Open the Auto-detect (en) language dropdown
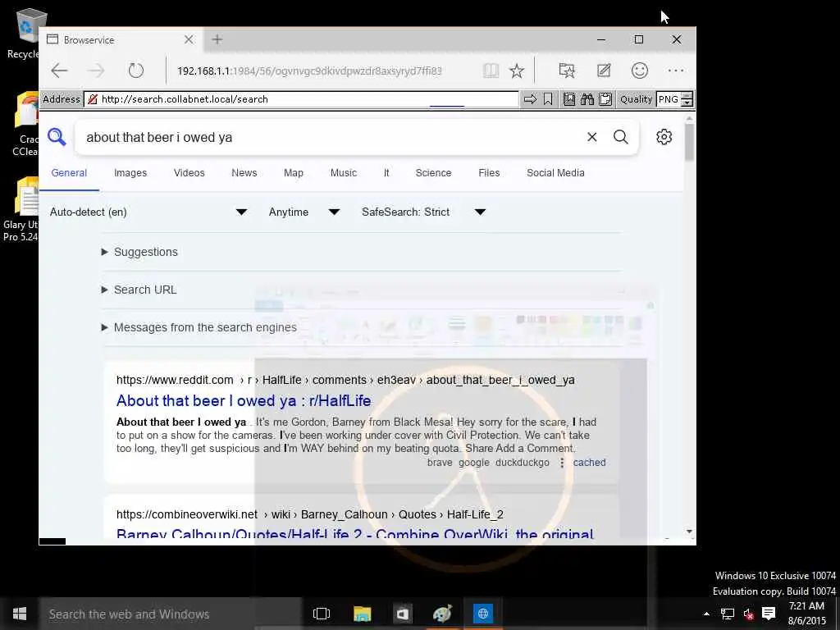The height and width of the screenshot is (630, 840). tap(148, 212)
